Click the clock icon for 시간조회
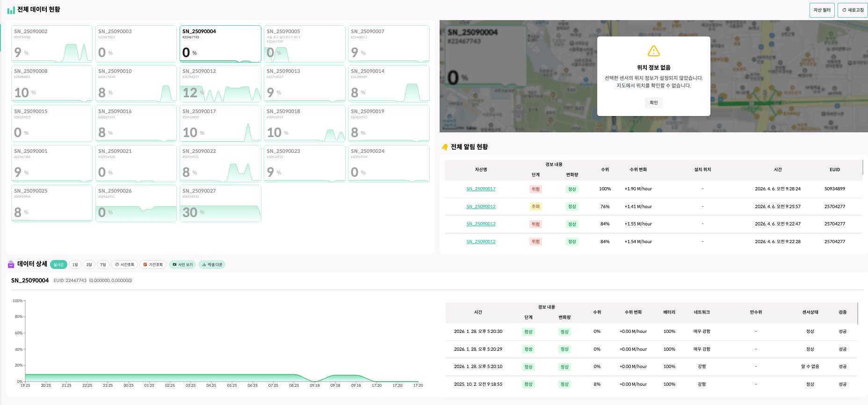This screenshot has width=868, height=405. (117, 265)
